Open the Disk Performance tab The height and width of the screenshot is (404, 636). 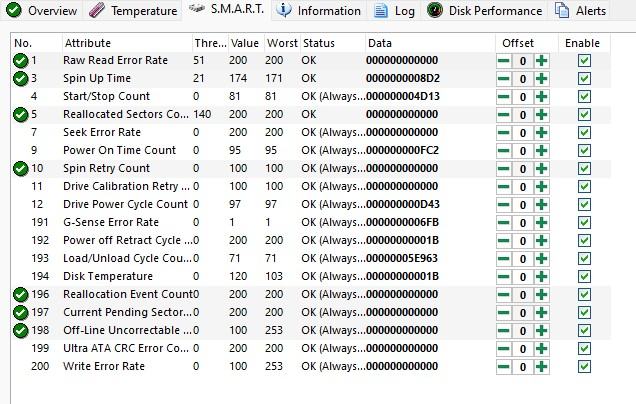(484, 11)
